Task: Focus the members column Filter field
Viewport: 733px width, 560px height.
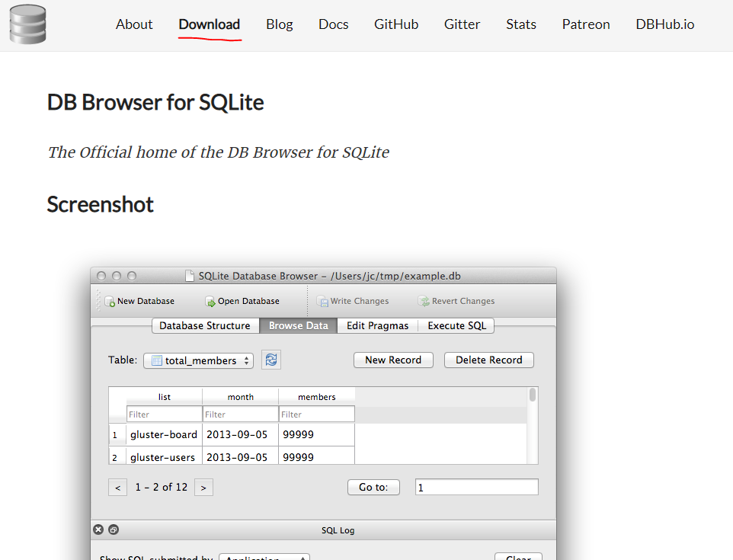Action: [316, 414]
